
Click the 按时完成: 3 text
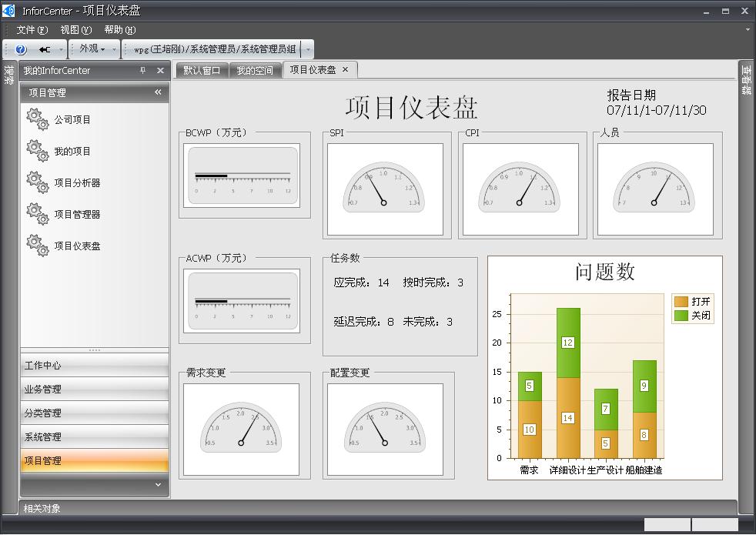click(433, 283)
